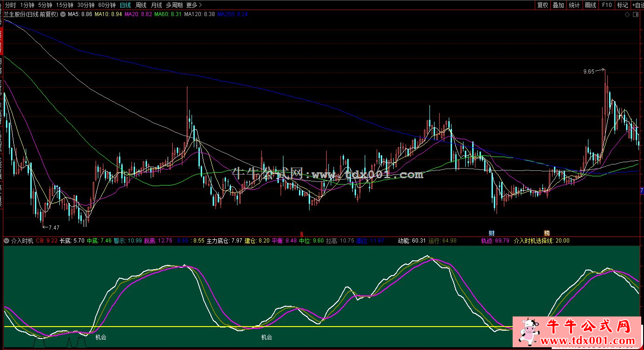Activate the 画线 drawing tools button
644x350 pixels.
pyautogui.click(x=590, y=5)
